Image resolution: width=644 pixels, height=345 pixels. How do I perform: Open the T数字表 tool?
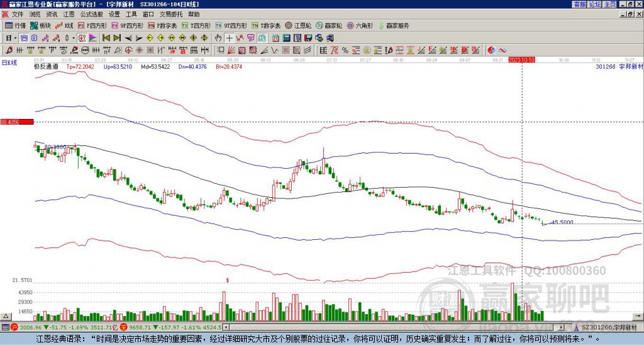tap(266, 25)
